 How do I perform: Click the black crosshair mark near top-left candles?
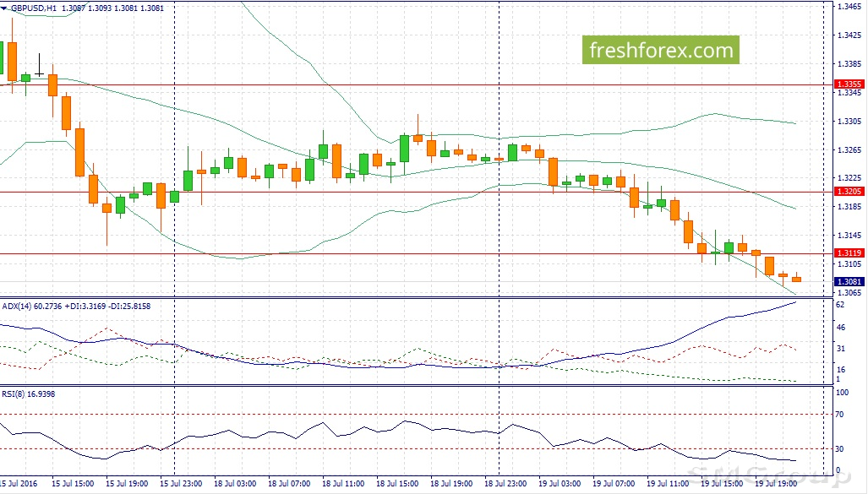pos(39,73)
